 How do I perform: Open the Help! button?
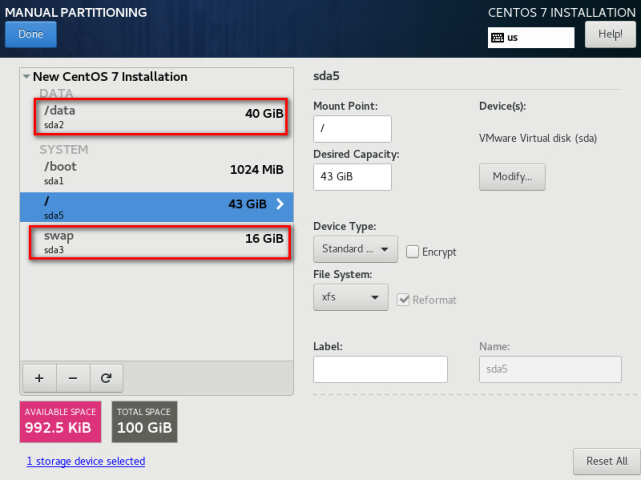610,34
